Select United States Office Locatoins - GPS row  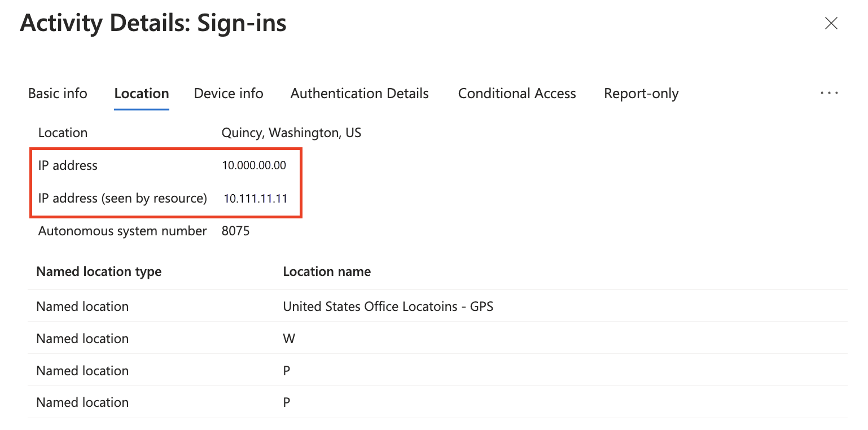pos(388,306)
